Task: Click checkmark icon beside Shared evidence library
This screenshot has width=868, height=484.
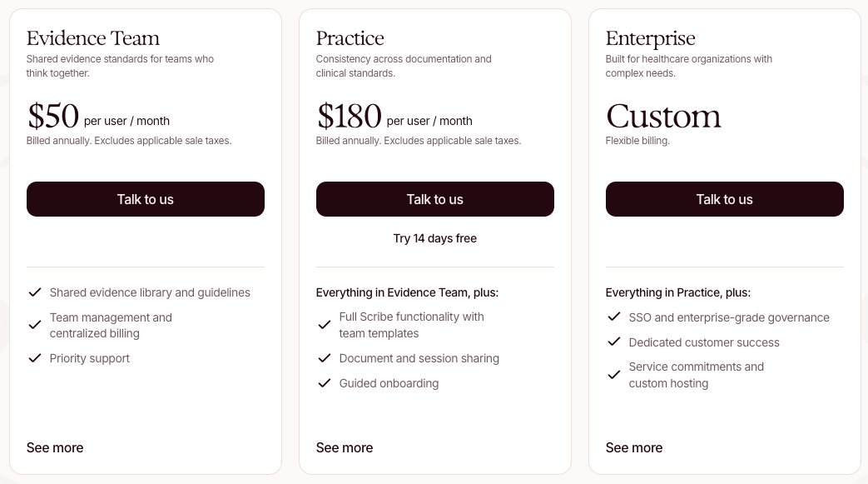Action: (x=35, y=292)
